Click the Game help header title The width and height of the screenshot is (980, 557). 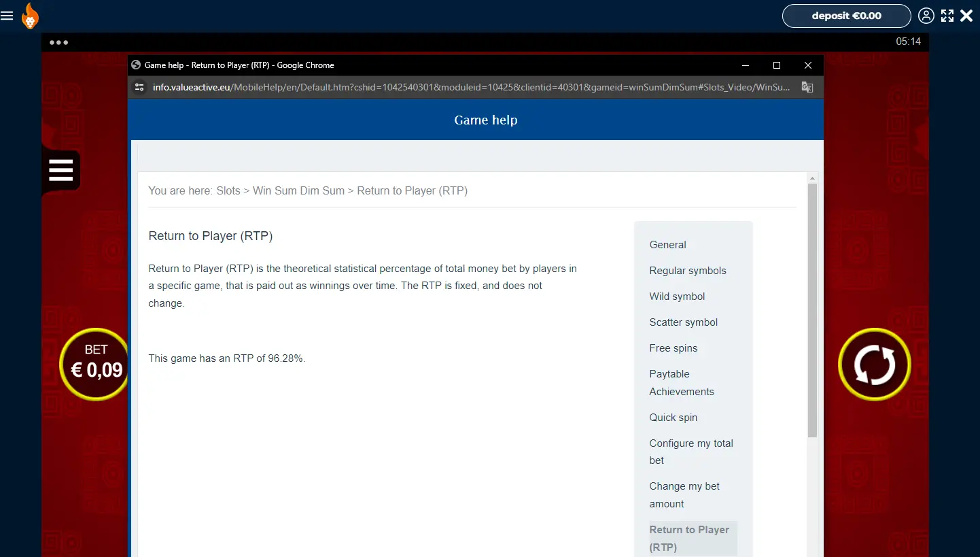tap(486, 120)
